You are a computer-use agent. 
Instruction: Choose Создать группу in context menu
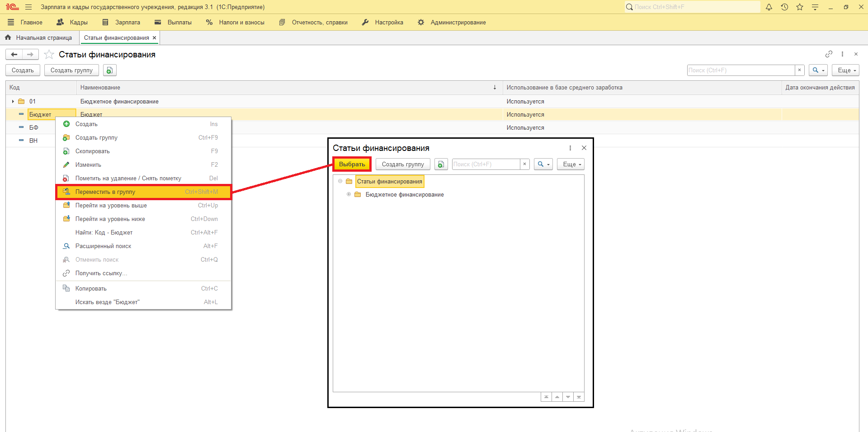[144, 137]
